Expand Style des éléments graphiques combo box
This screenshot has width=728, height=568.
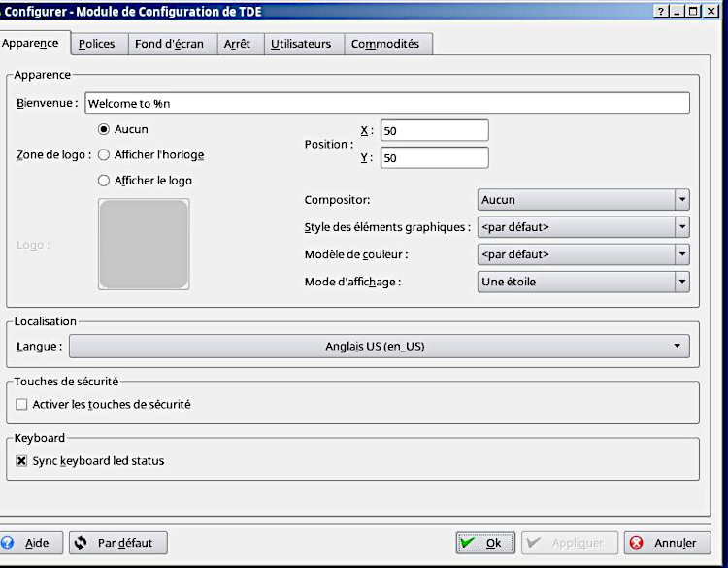click(583, 227)
